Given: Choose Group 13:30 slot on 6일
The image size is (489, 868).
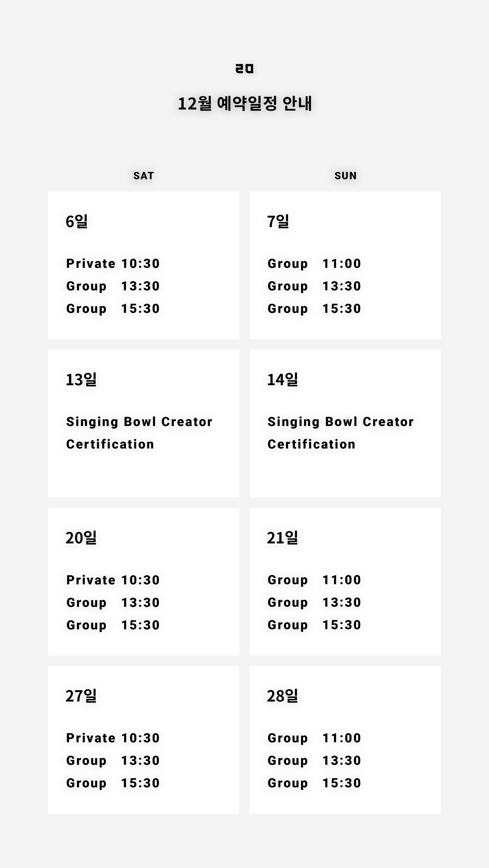Looking at the screenshot, I should point(113,286).
